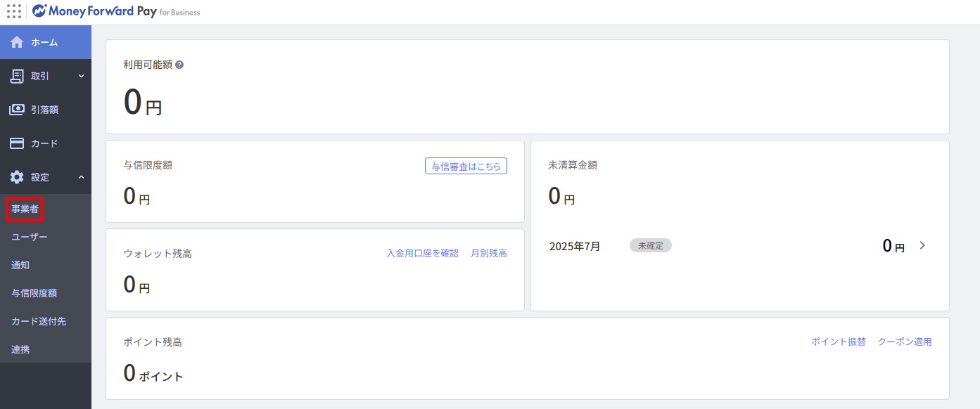Click the 取引 receipt icon
The image size is (980, 409).
click(x=17, y=76)
